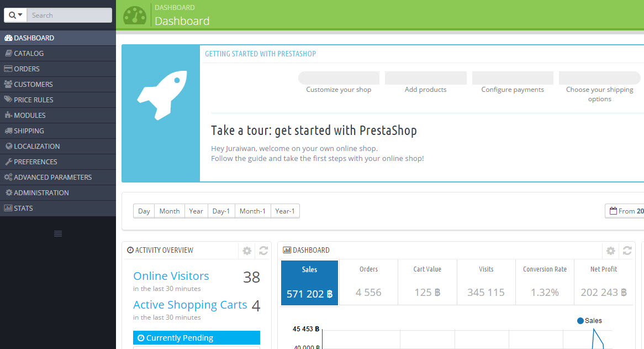
Task: Open Activity Overview settings gear
Action: pos(247,251)
